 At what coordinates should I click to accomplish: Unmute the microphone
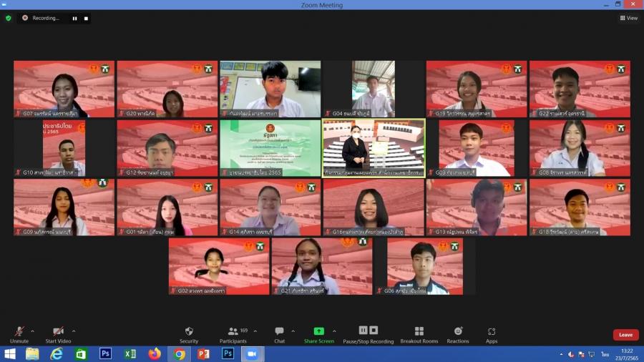[x=19, y=334]
